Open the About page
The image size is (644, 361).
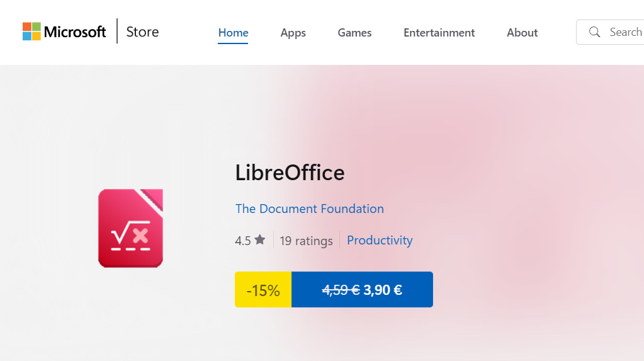tap(522, 33)
